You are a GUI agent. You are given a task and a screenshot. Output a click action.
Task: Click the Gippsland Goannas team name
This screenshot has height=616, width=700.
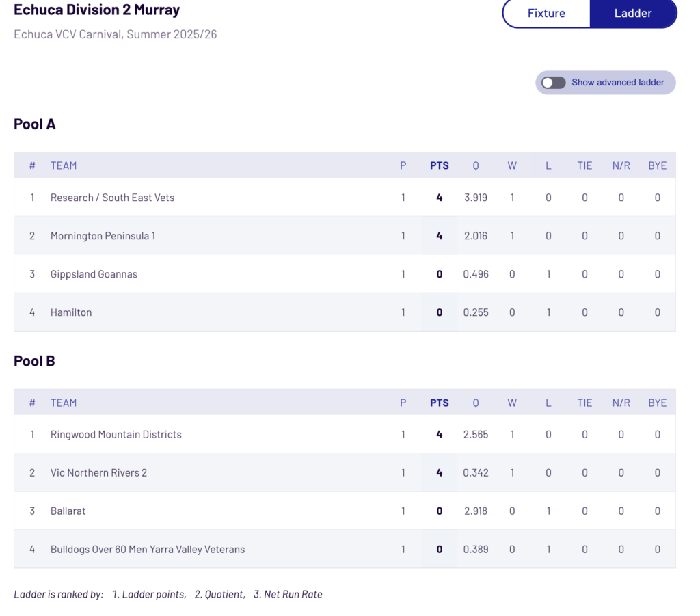94,274
